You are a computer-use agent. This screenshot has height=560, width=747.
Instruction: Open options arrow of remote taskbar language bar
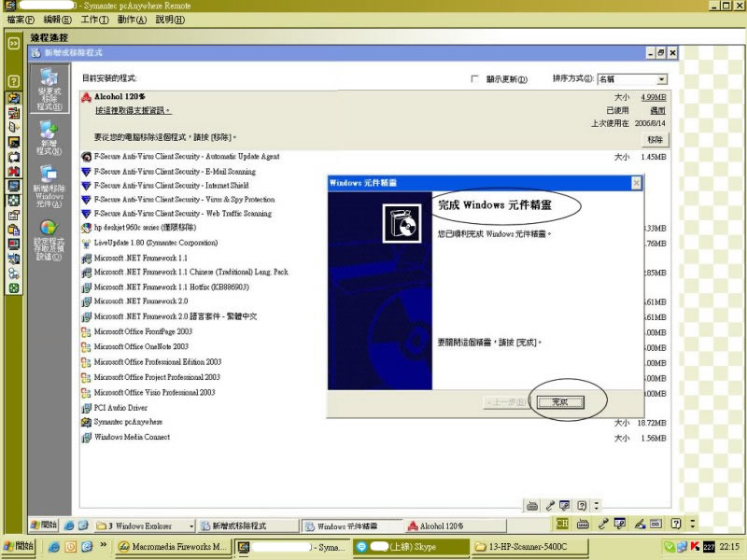pos(693,524)
